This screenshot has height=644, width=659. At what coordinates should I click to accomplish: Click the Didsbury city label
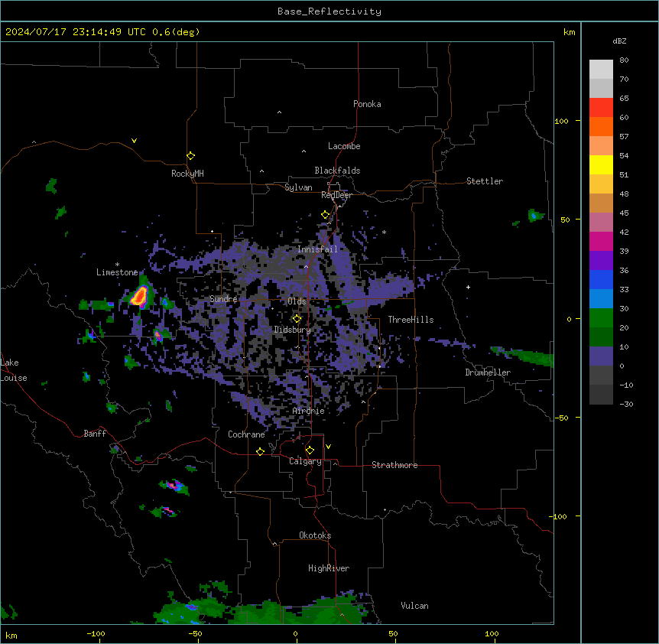292,330
